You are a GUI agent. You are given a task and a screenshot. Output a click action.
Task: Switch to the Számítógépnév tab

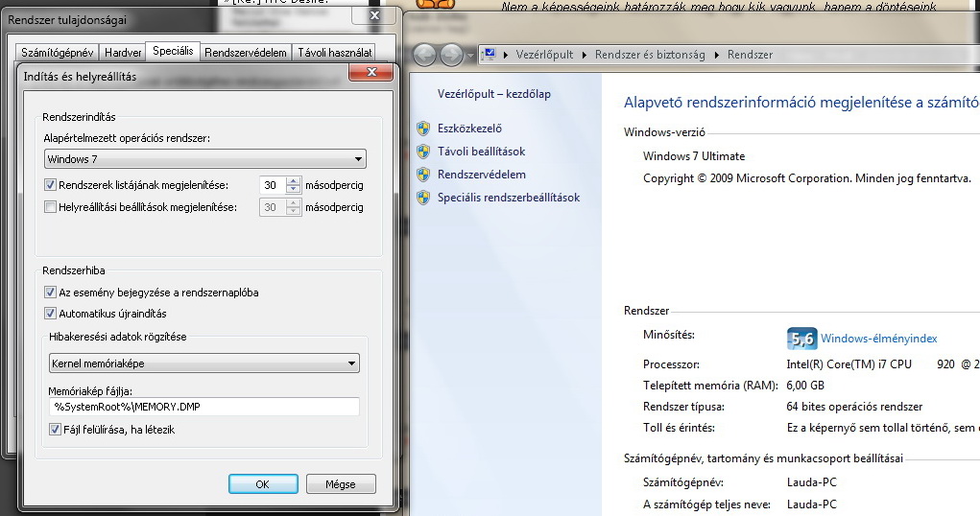pyautogui.click(x=57, y=53)
